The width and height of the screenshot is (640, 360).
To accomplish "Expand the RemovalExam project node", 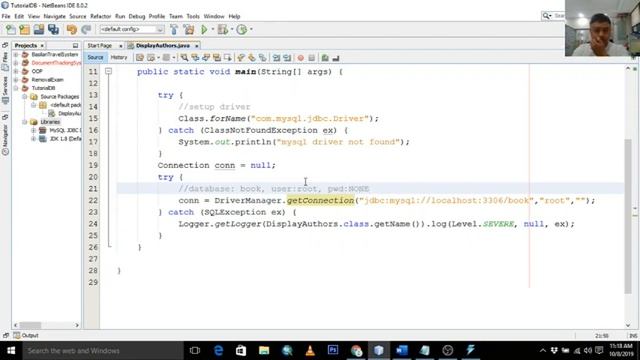I will (16, 80).
